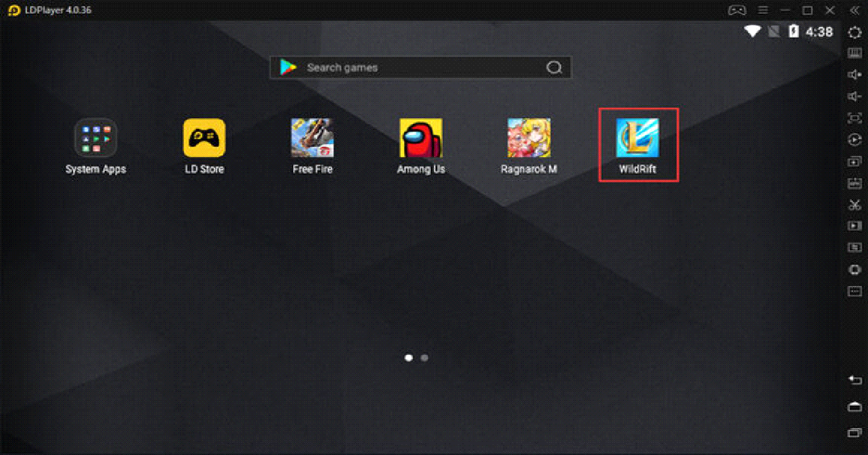Collapse the sidebar with the double chevron
The image size is (868, 455).
point(855,10)
